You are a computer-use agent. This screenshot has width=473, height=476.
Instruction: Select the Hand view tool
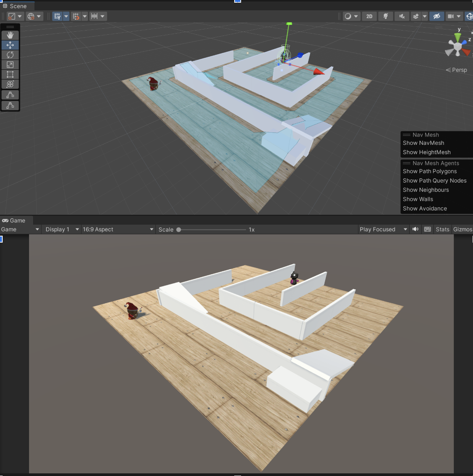coord(10,35)
